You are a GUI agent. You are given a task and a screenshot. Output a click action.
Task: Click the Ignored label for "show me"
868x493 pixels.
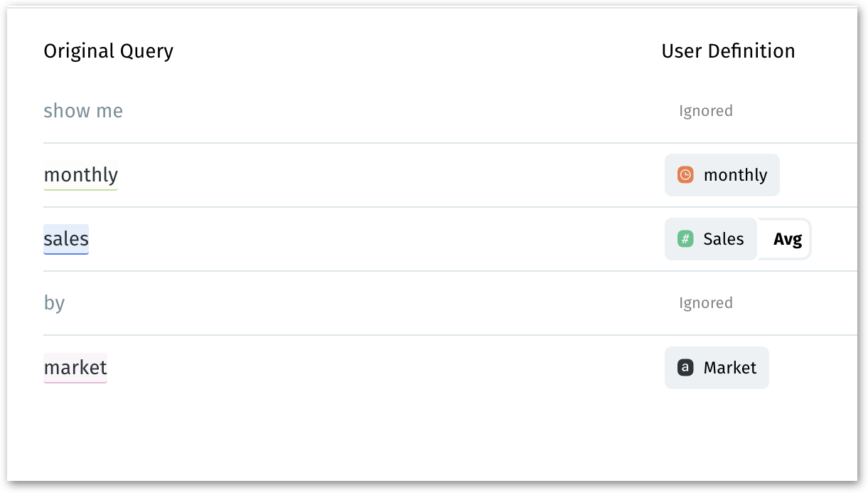point(705,111)
